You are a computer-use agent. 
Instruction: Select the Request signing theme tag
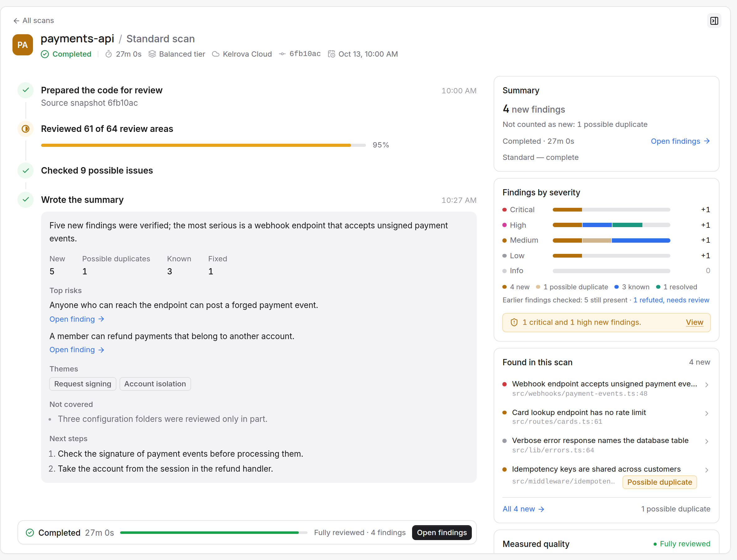point(83,384)
